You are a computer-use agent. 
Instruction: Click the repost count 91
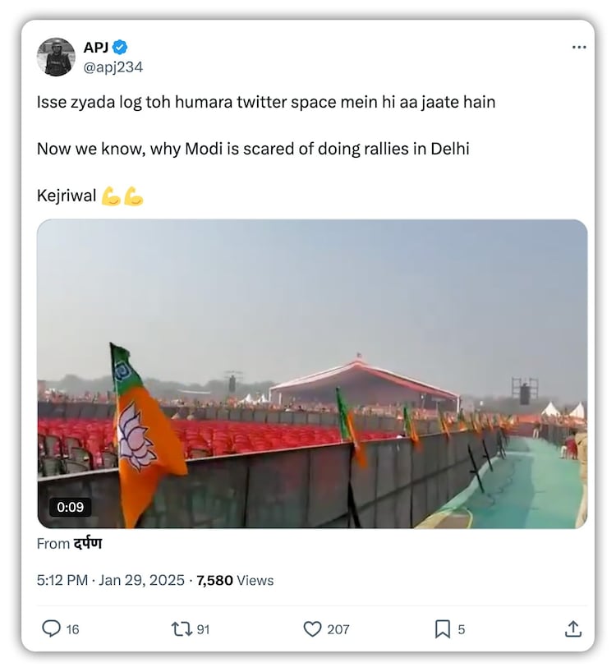click(x=203, y=629)
